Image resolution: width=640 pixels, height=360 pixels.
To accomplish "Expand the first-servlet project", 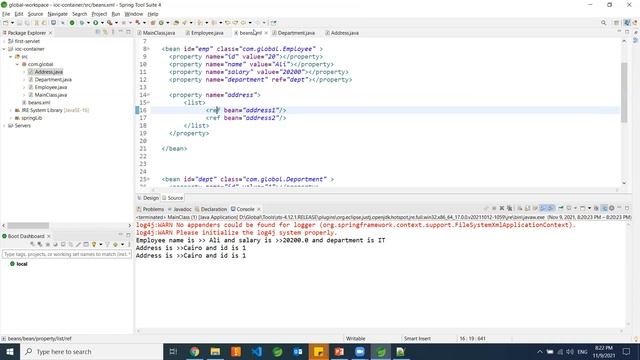I will tap(4, 41).
